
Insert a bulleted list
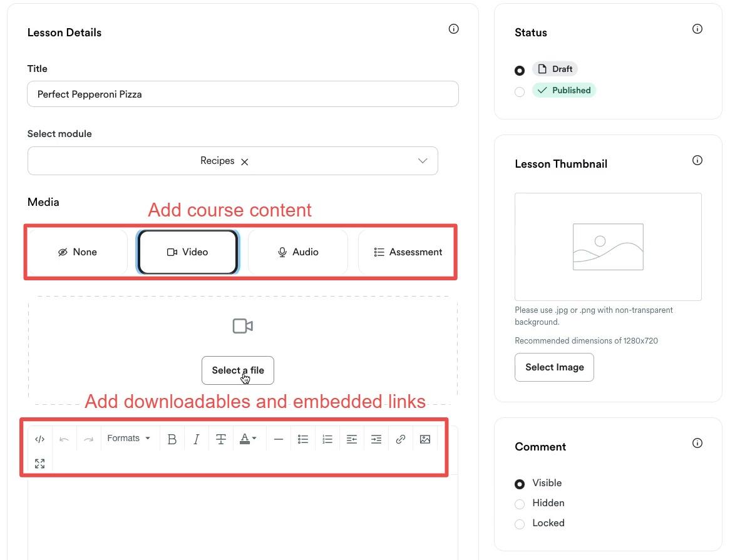(x=303, y=439)
